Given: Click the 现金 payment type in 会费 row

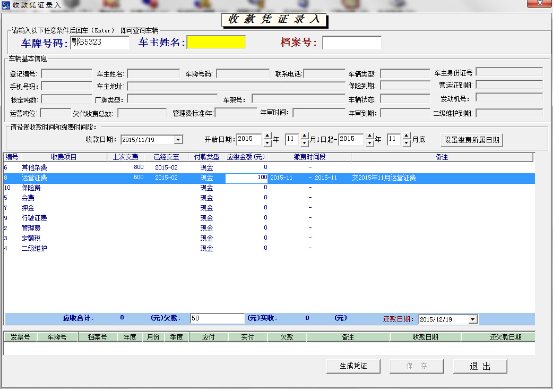Looking at the screenshot, I should tap(207, 198).
